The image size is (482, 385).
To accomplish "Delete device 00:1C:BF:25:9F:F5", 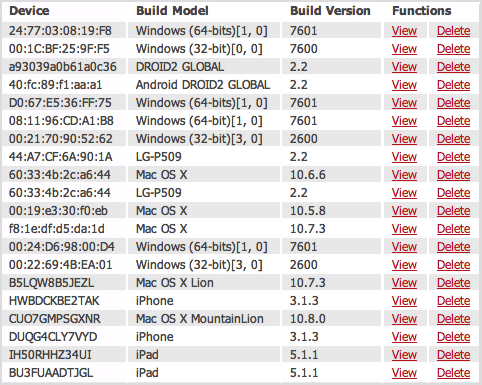I will pos(454,49).
